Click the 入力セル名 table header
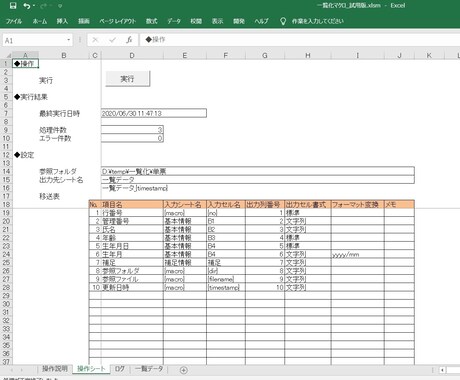 click(226, 204)
